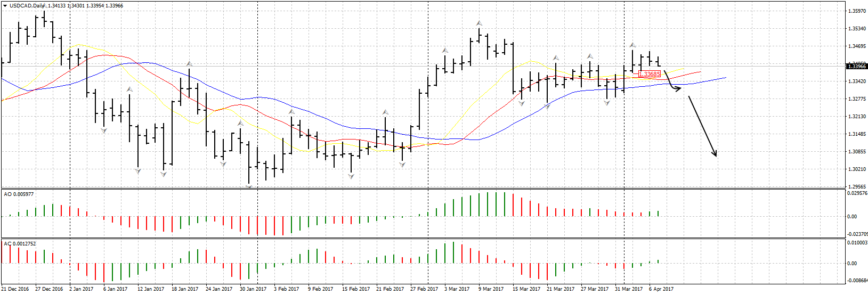This screenshot has width=868, height=295.
Task: Select the red 1.33685 price label
Action: coord(650,74)
